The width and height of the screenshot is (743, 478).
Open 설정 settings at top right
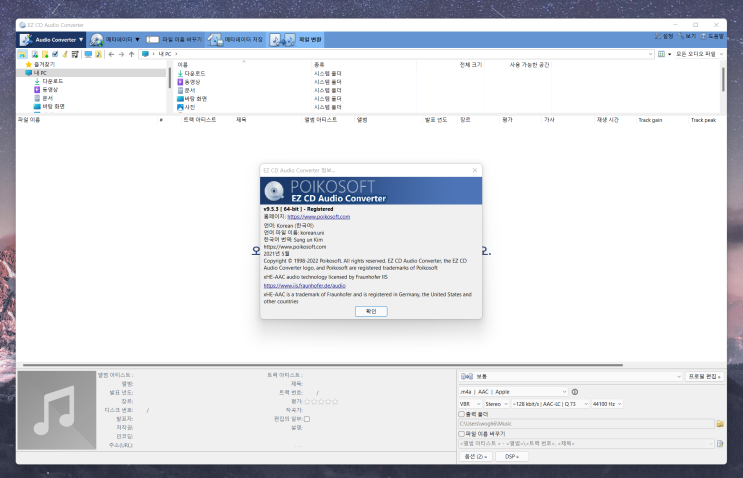(x=664, y=36)
